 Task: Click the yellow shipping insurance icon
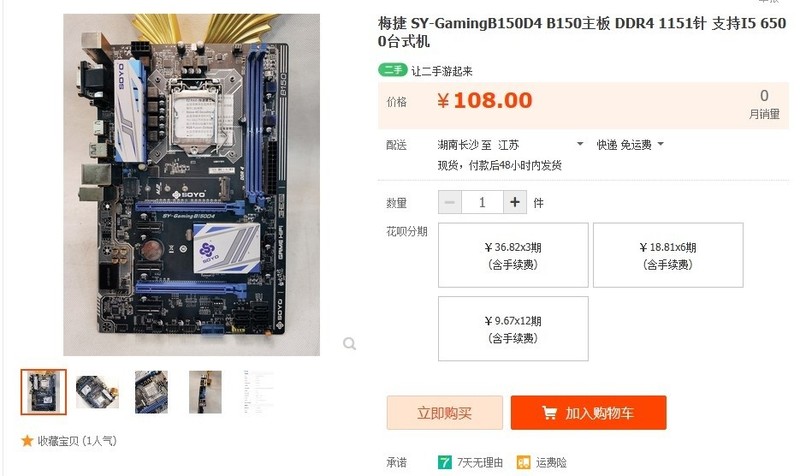[x=523, y=463]
